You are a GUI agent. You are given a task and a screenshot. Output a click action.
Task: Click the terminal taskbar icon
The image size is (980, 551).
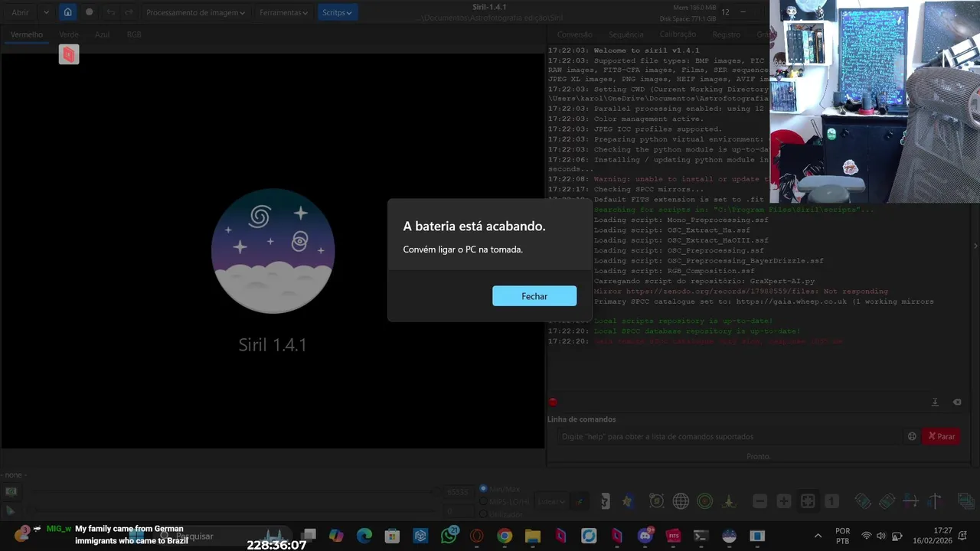coord(701,536)
